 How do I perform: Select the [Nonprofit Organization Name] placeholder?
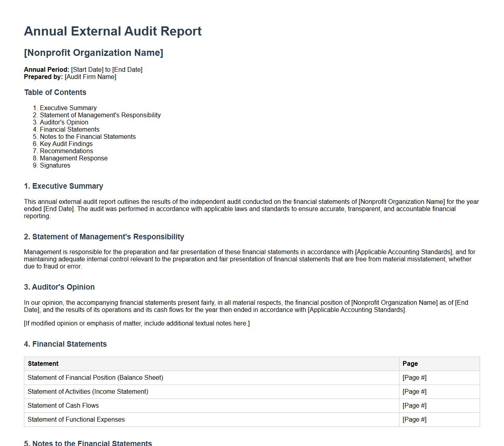93,52
